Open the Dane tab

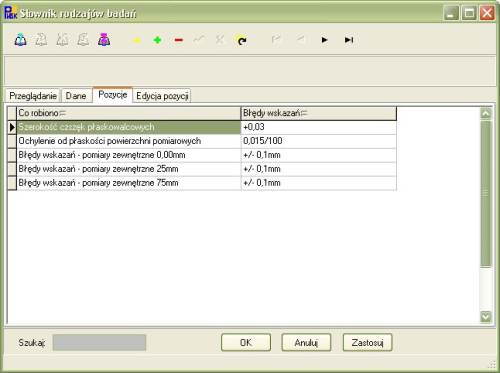click(x=76, y=96)
